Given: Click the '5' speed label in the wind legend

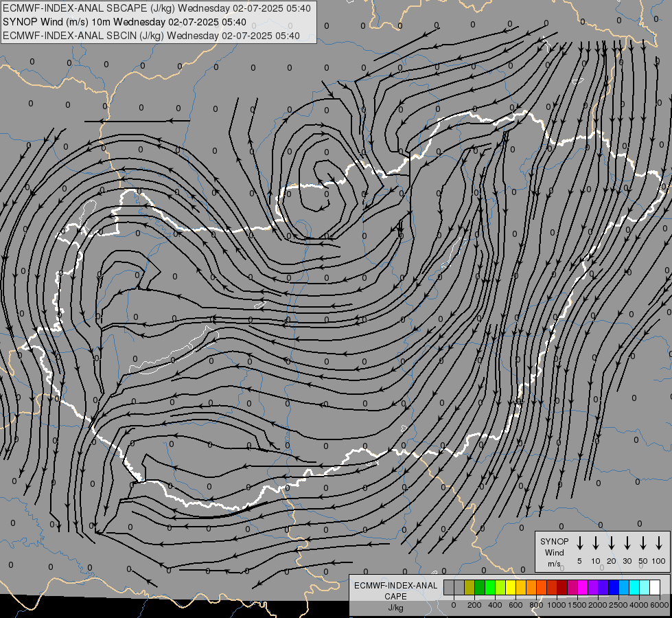Looking at the screenshot, I should coord(579,561).
